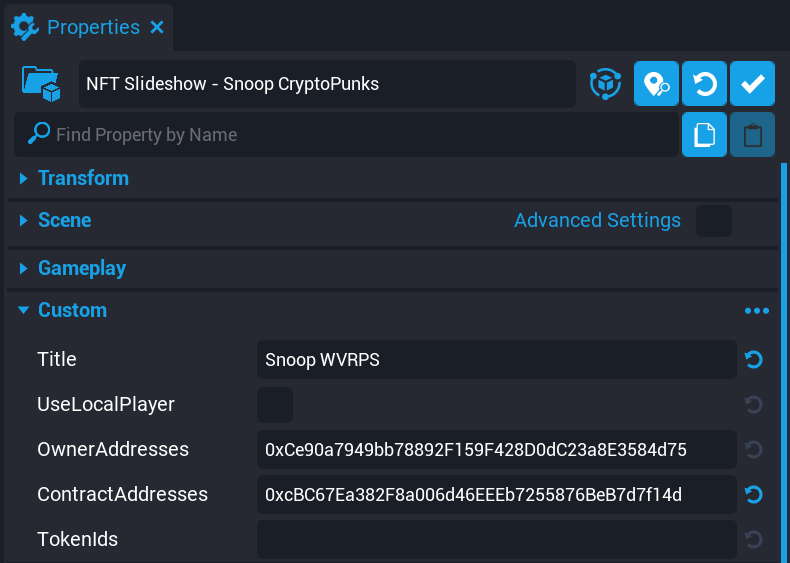The image size is (790, 563).
Task: Click the Gameplay section heading
Action: pyautogui.click(x=82, y=268)
